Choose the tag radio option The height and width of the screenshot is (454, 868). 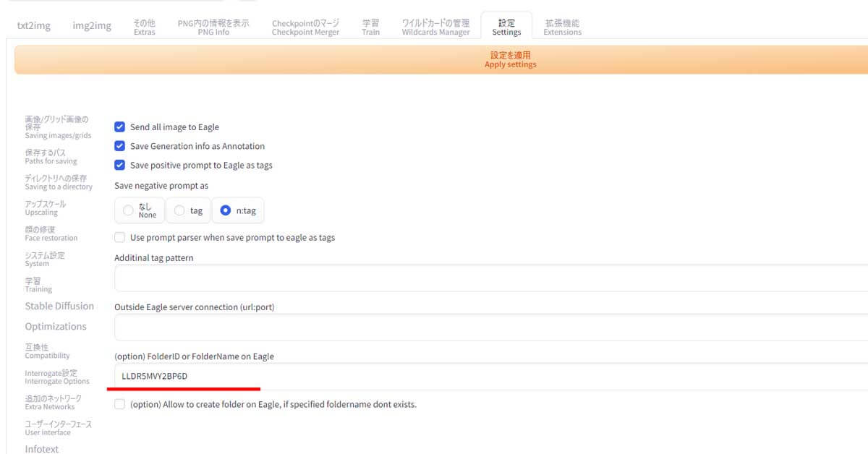pos(179,210)
